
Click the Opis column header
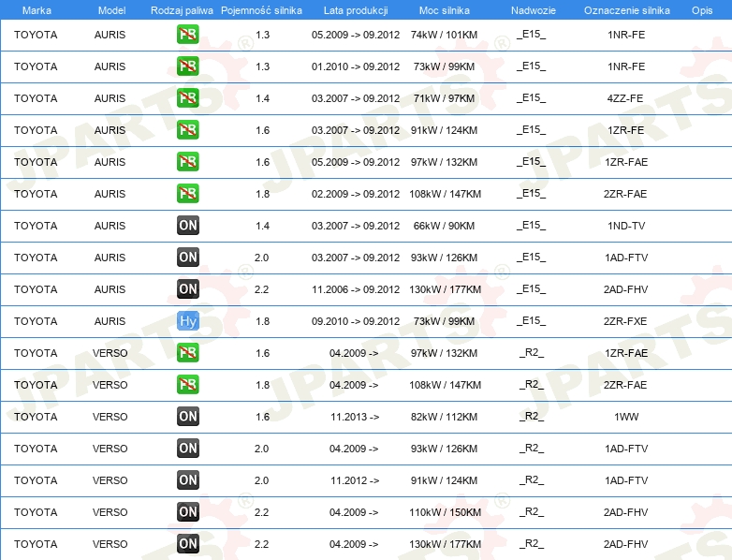702,10
